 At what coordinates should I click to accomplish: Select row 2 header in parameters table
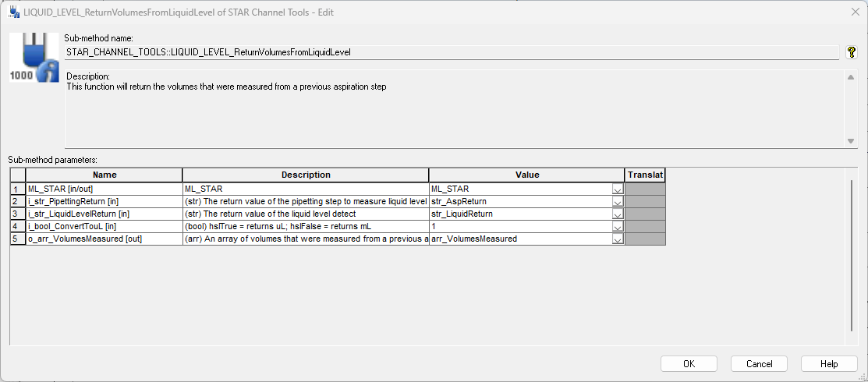pos(17,201)
